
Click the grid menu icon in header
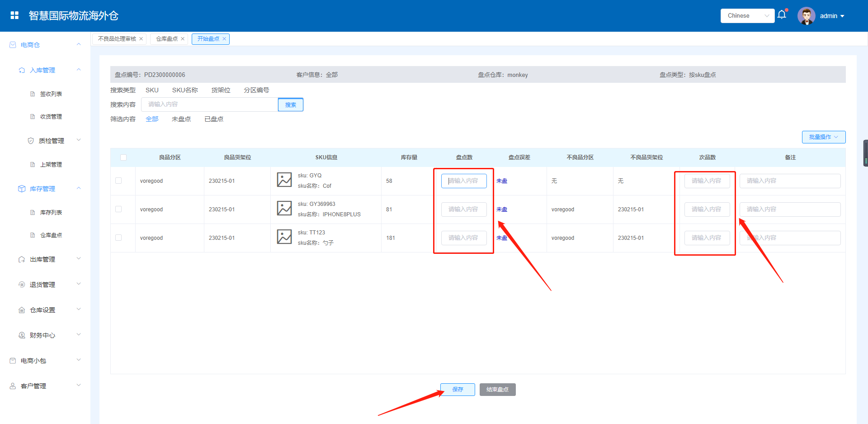coord(14,15)
